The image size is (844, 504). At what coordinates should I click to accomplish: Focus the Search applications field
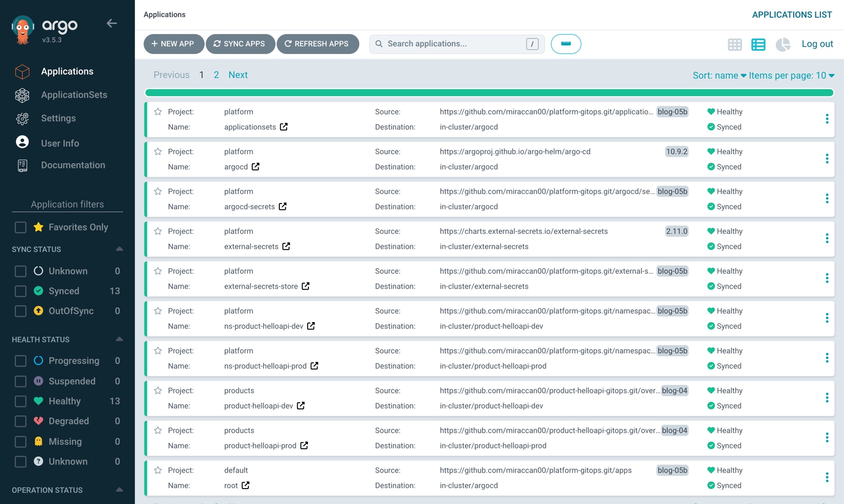[457, 44]
